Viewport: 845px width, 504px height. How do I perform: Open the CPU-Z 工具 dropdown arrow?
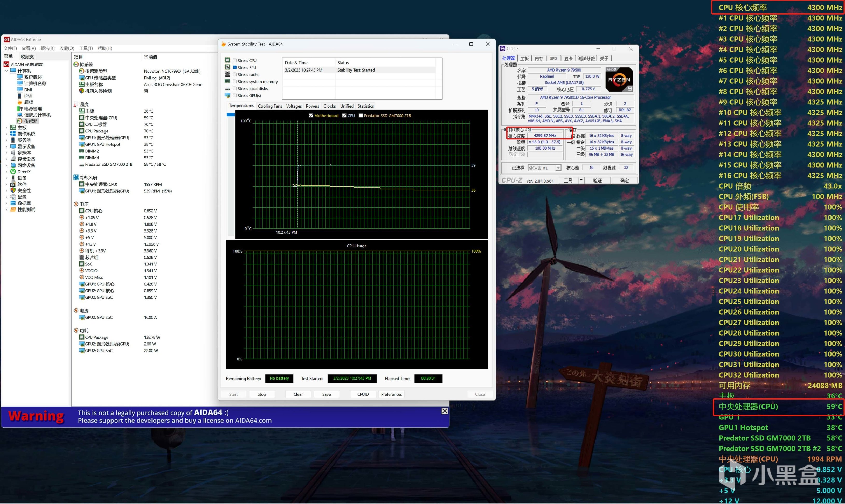pos(581,180)
